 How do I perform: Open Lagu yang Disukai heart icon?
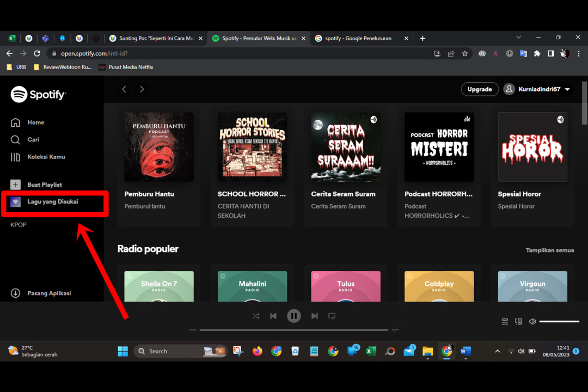click(x=16, y=202)
